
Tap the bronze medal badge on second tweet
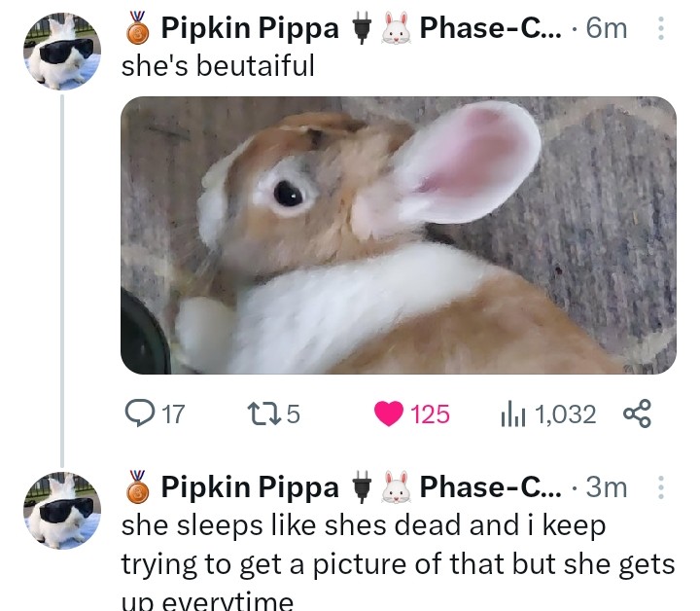click(x=137, y=486)
